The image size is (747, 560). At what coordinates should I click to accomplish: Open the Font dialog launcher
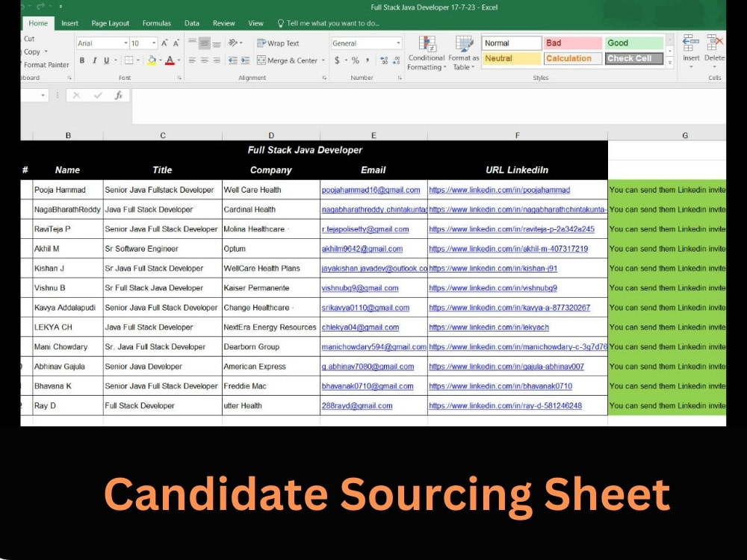click(179, 78)
